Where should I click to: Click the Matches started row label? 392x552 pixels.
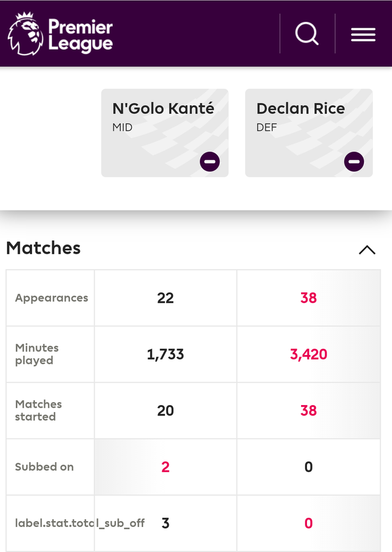tap(38, 410)
